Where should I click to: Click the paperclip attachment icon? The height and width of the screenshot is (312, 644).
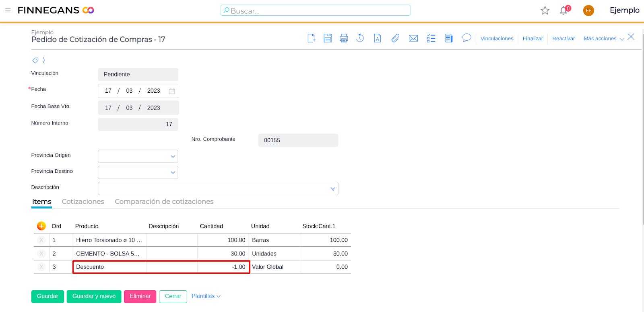pyautogui.click(x=395, y=38)
